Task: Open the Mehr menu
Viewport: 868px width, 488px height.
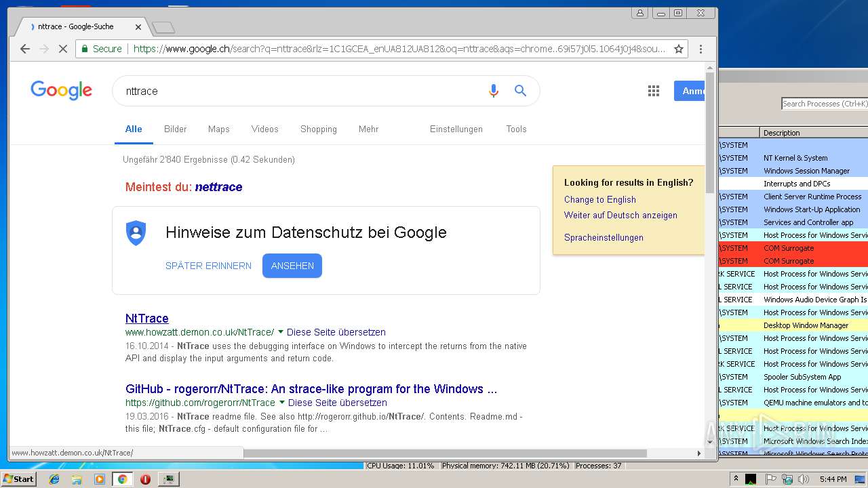Action: pyautogui.click(x=368, y=129)
